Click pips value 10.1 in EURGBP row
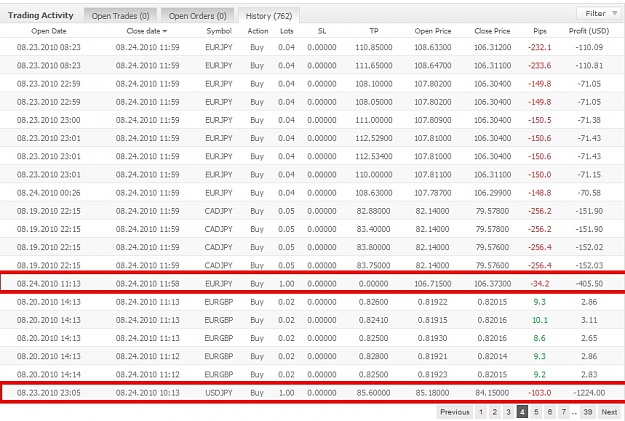625x421 pixels. click(x=540, y=320)
